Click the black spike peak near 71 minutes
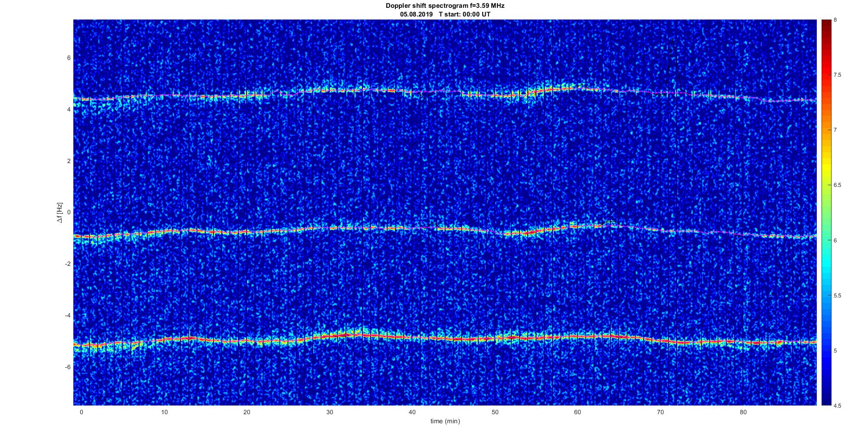The width and height of the screenshot is (868, 435). click(673, 39)
